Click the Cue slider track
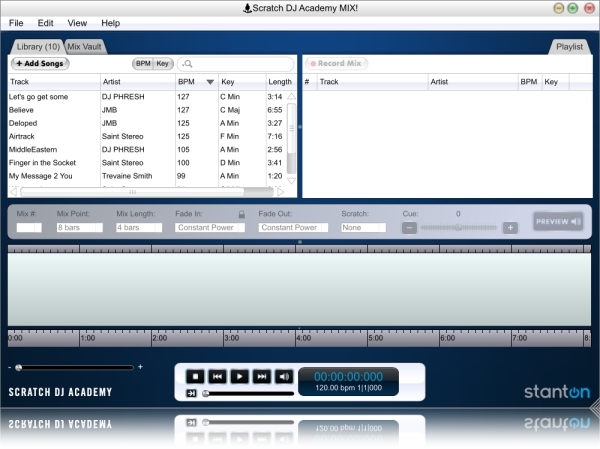 (x=458, y=228)
